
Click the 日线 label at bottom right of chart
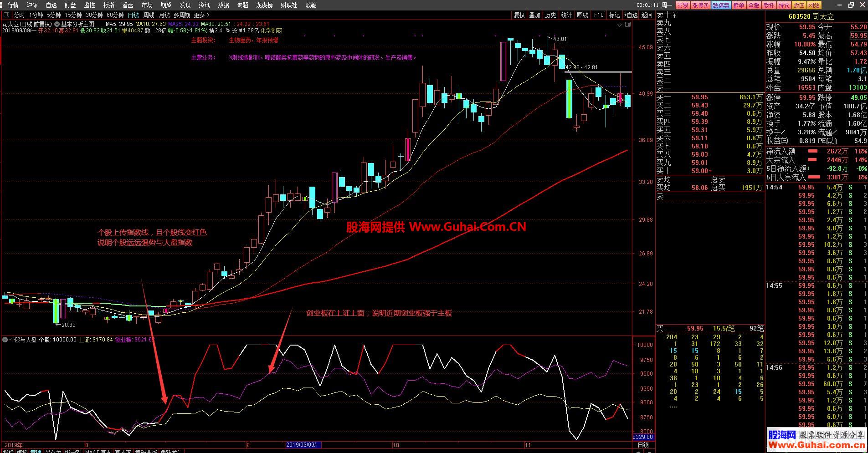[643, 445]
